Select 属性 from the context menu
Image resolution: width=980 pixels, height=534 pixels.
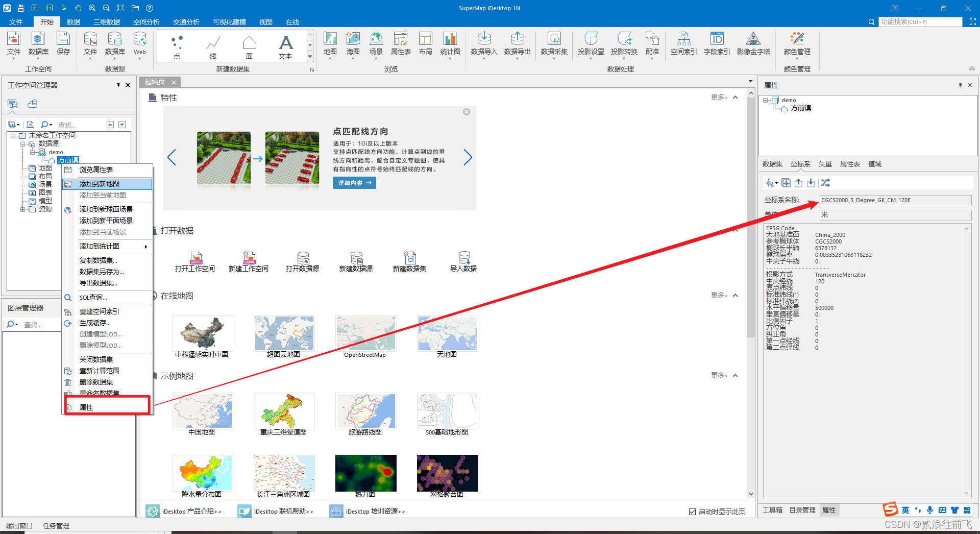[86, 407]
